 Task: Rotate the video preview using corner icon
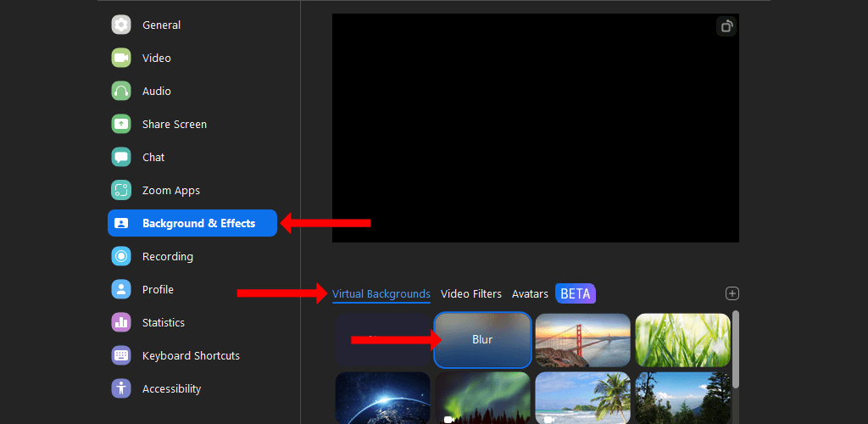click(x=726, y=26)
